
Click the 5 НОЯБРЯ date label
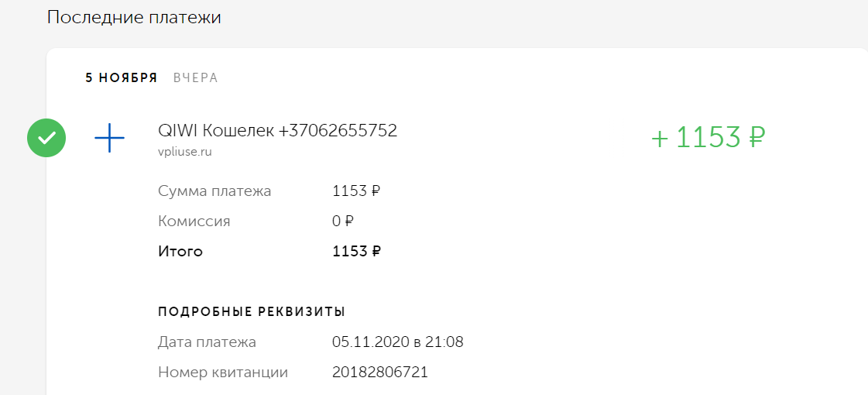click(122, 78)
